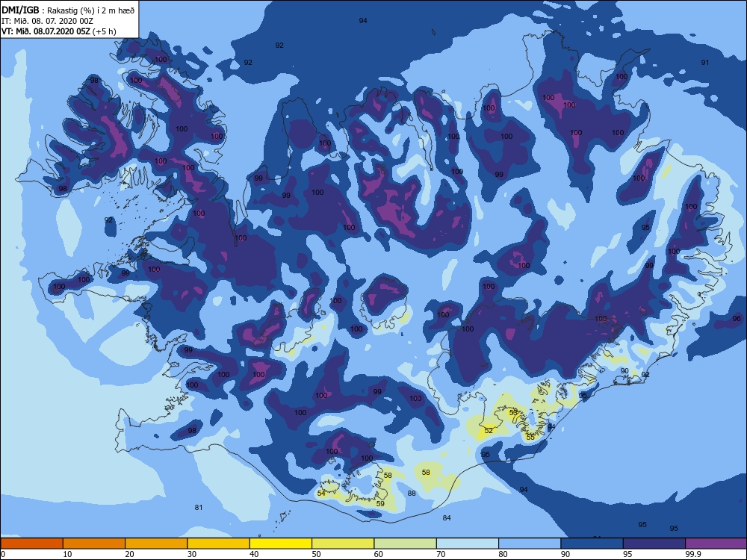
Task: Select the '84' humidity value off the south coast
Action: point(447,517)
